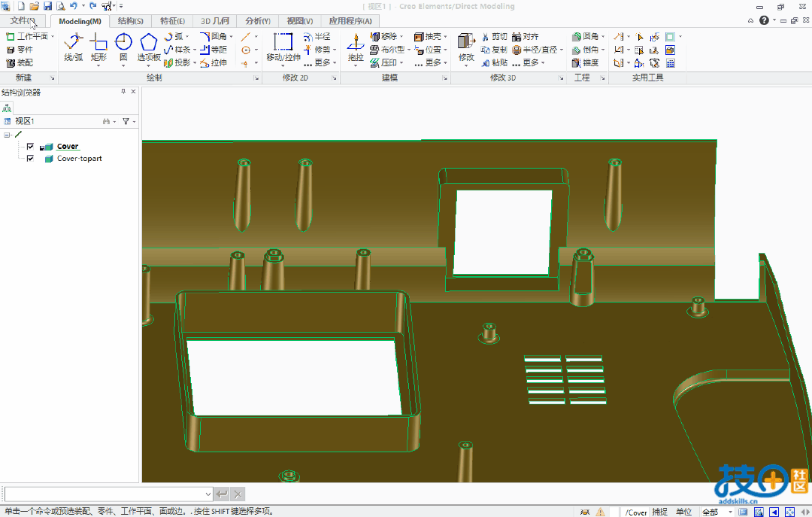812x517 pixels.
Task: Open the 文件 file menu tab
Action: (23, 21)
